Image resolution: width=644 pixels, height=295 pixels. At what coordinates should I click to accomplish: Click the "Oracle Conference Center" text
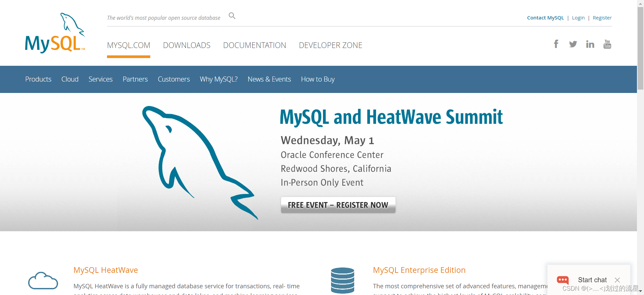coord(332,155)
